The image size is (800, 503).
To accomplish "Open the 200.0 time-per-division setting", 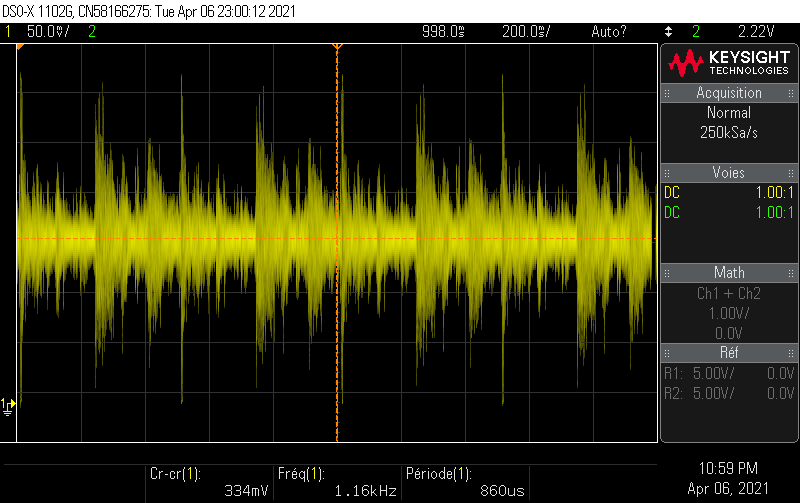I will pyautogui.click(x=524, y=32).
